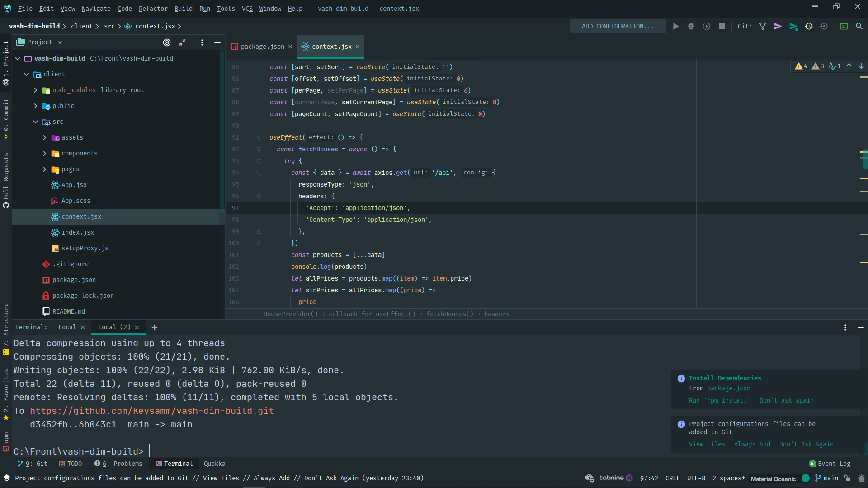Open setupProxy.js in project tree

85,248
